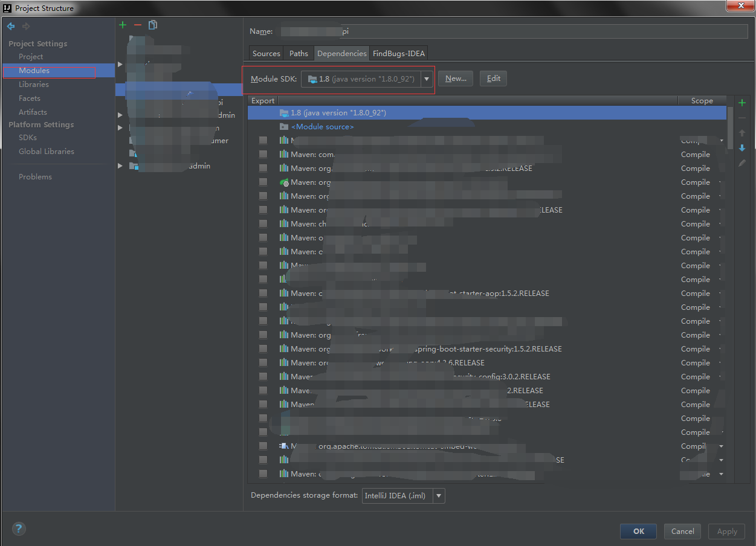Select the <Module source> row
This screenshot has height=546, width=756.
coord(487,127)
